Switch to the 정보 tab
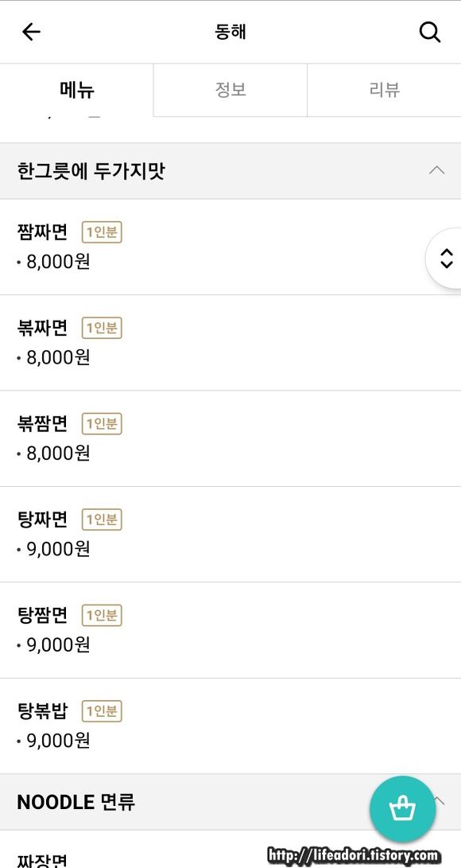The image size is (461, 868). [x=230, y=90]
